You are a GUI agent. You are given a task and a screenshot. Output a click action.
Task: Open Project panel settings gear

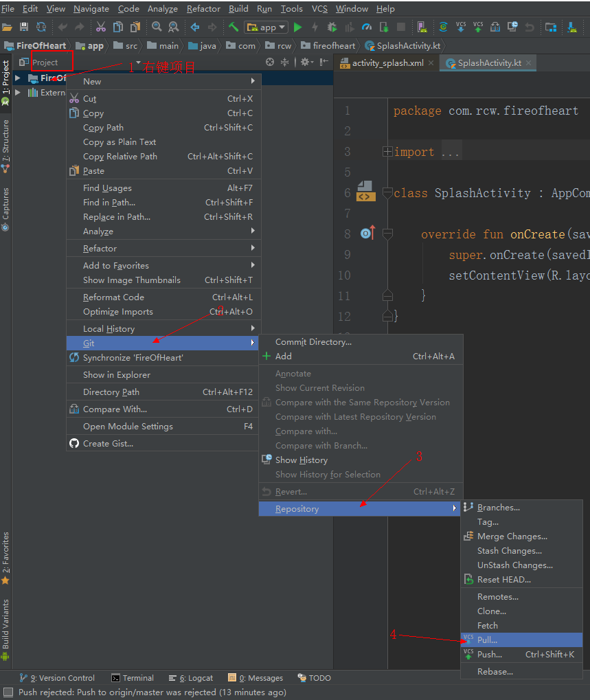[x=306, y=62]
